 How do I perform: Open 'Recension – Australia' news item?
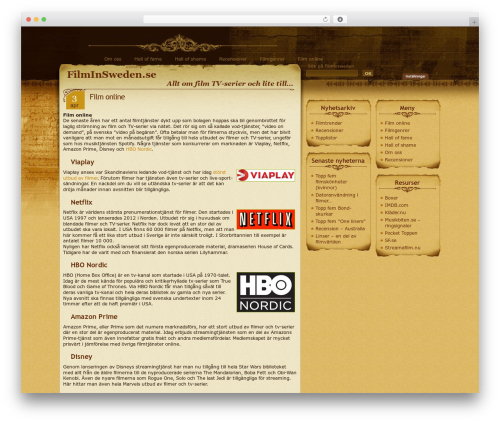coord(340,229)
